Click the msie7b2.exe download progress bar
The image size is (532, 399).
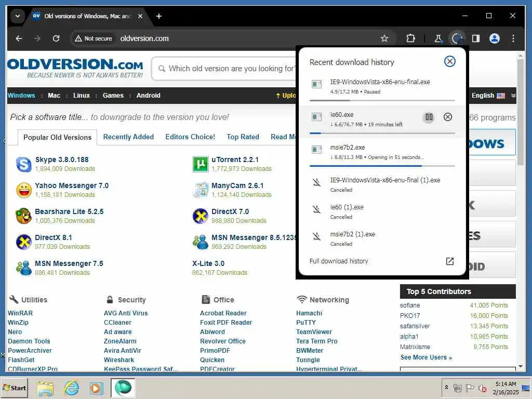pyautogui.click(x=382, y=166)
